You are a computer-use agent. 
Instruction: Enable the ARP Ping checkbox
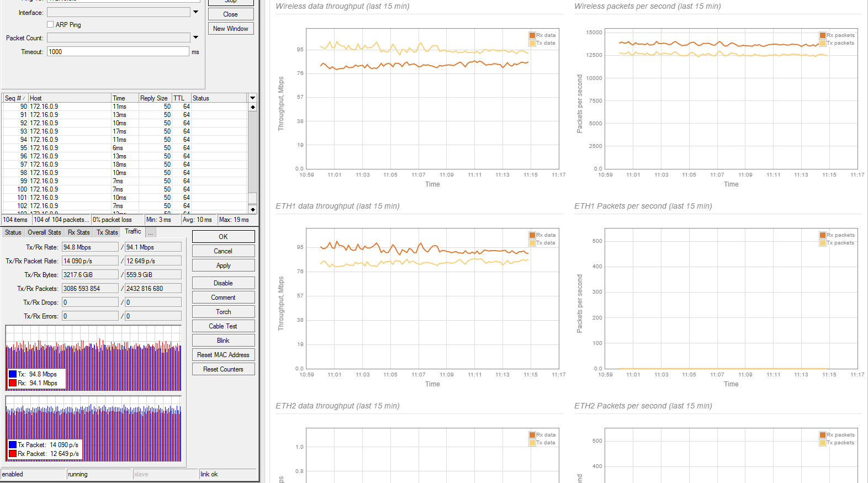[50, 24]
